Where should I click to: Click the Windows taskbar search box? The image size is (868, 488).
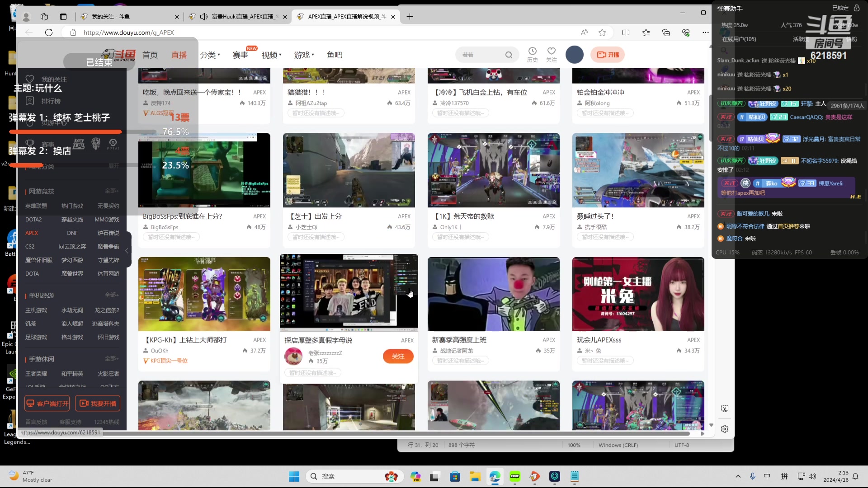[354, 476]
